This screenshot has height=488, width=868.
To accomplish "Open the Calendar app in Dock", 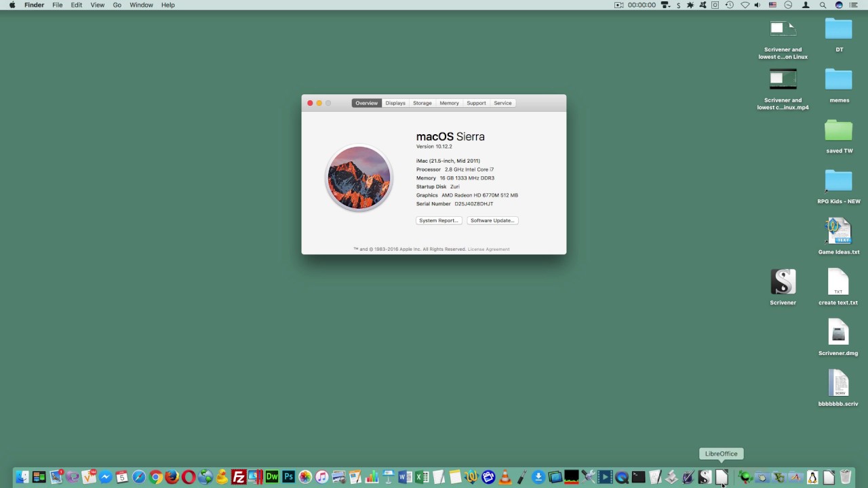I will pyautogui.click(x=122, y=477).
